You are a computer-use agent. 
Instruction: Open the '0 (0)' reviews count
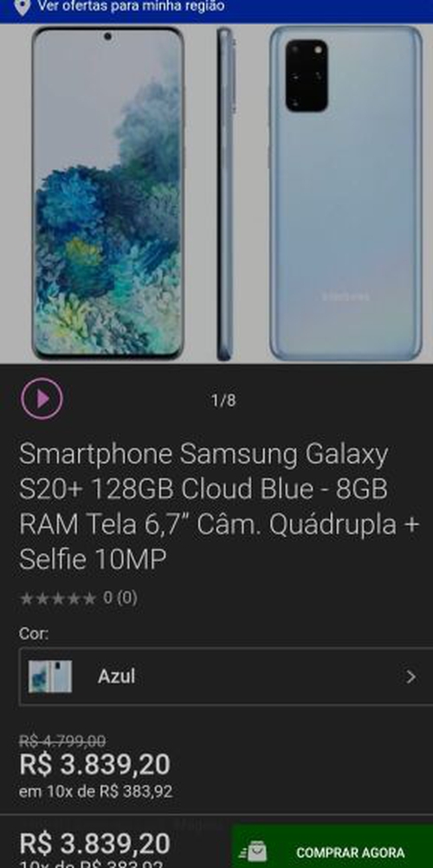coord(120,598)
